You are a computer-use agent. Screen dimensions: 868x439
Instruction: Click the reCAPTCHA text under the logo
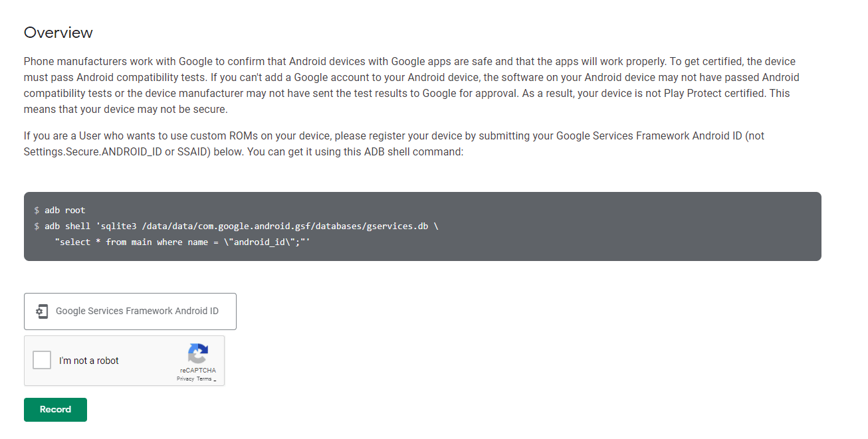197,371
